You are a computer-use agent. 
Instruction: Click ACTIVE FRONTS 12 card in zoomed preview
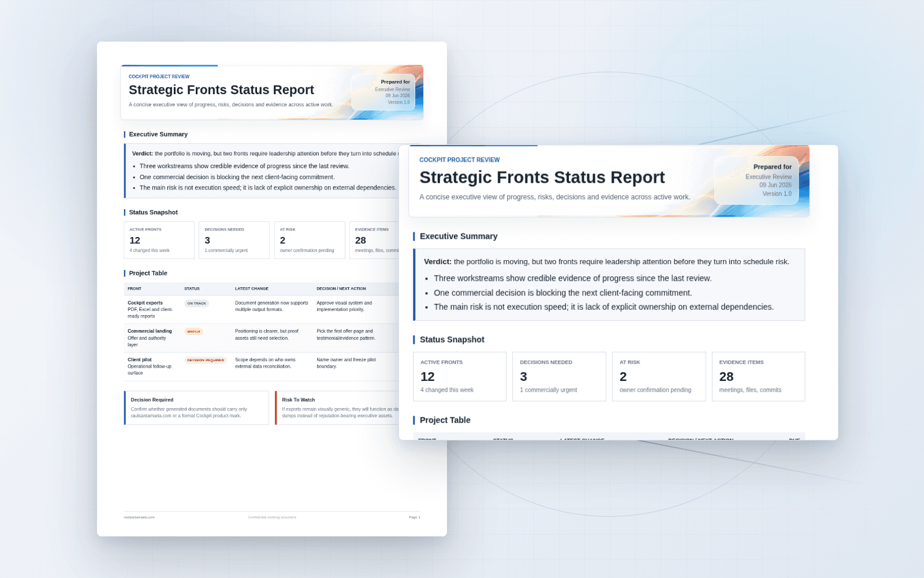(x=460, y=376)
